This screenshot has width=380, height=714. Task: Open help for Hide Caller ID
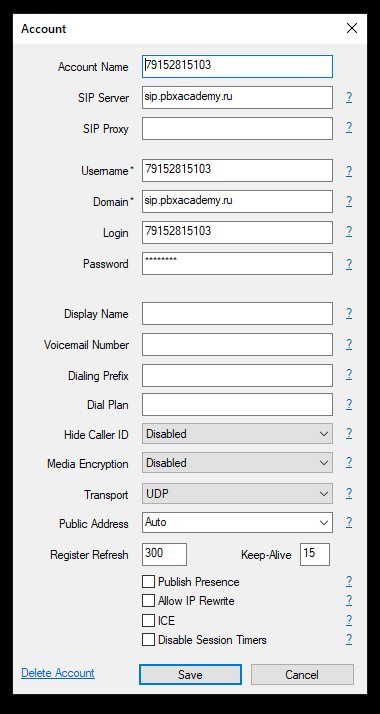point(349,433)
